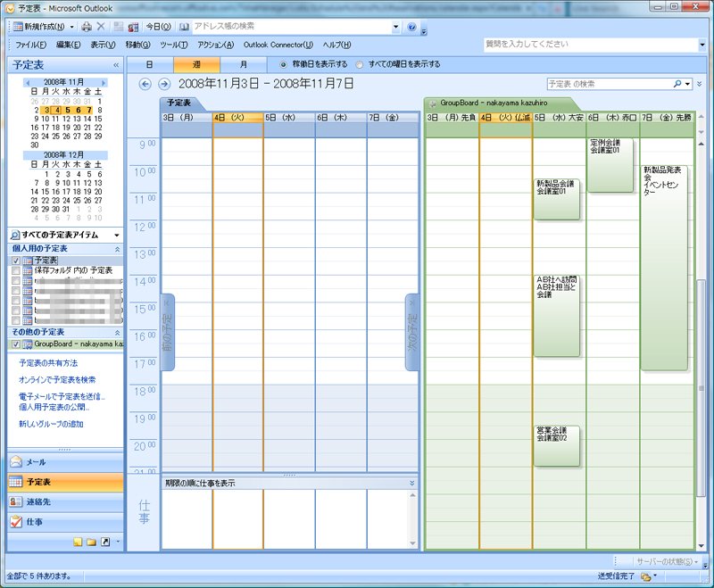The image size is (714, 588).
Task: Click the 今日 Today button
Action: click(x=158, y=27)
